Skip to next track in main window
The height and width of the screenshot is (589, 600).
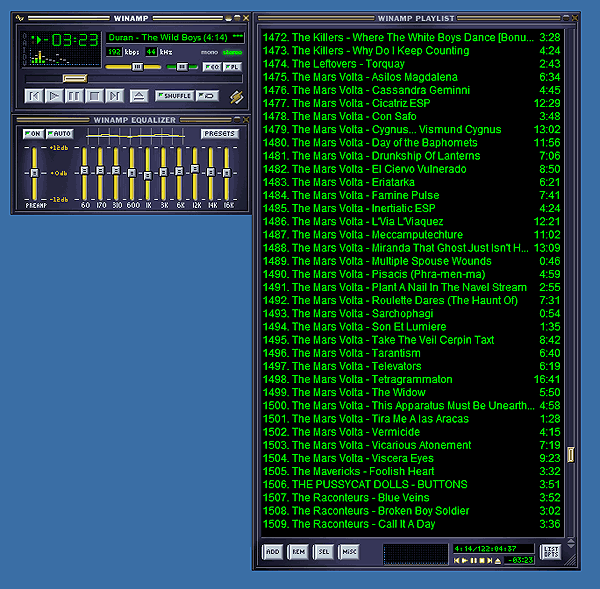[114, 96]
